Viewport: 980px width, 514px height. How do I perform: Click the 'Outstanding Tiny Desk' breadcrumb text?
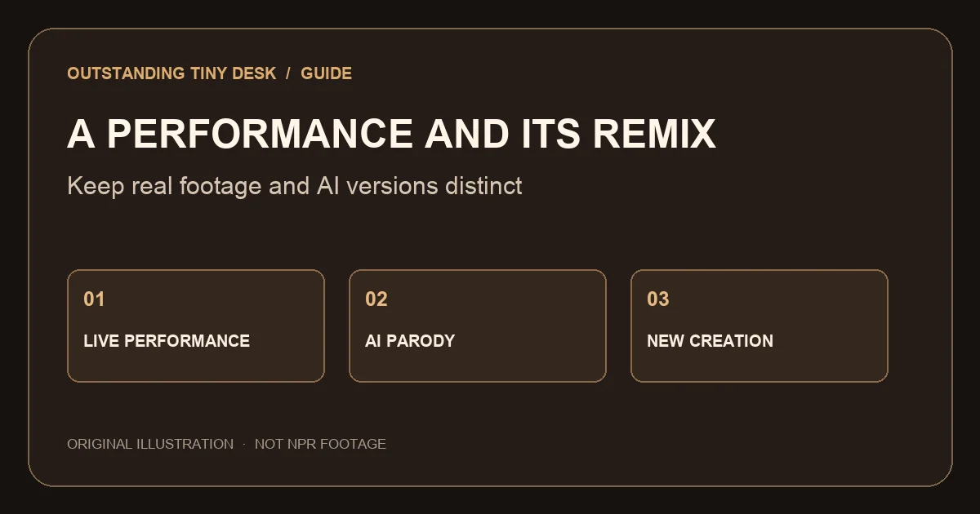(171, 73)
